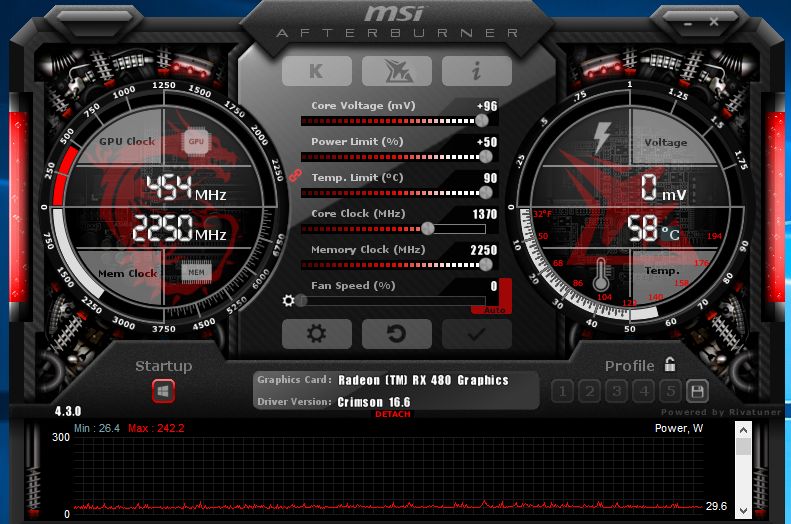Viewport: 791px width, 524px height.
Task: Select profile slot 5
Action: tap(670, 391)
